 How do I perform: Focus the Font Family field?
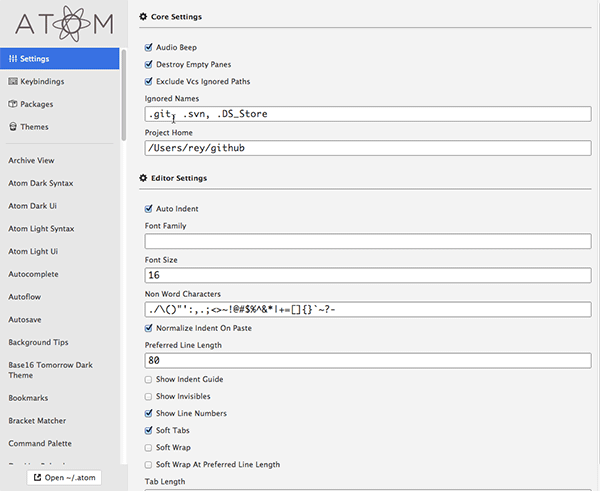(x=368, y=241)
